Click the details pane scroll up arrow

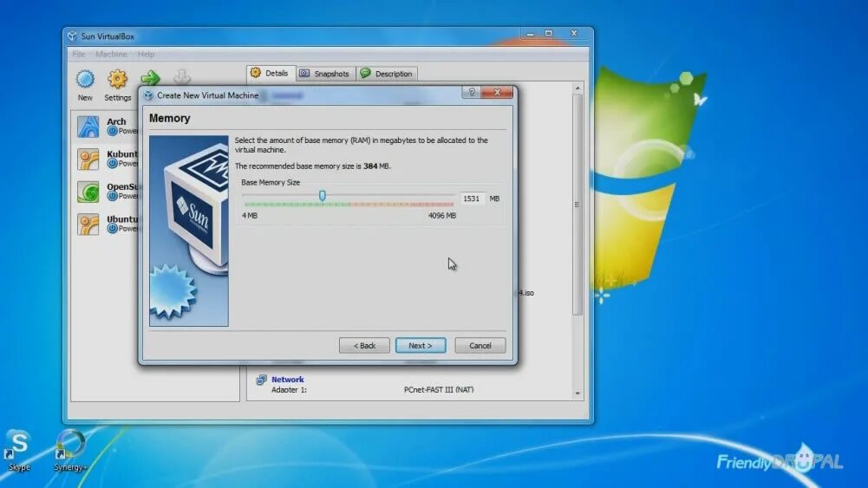578,88
